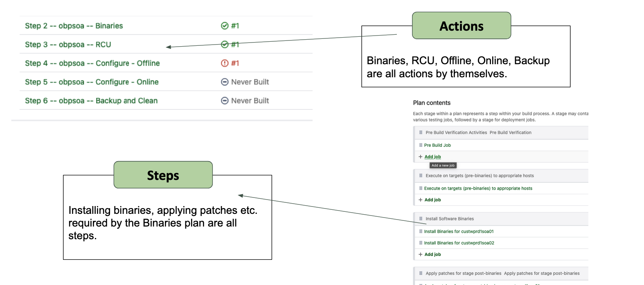Click the drag handle of Install Software Binaries stage

[421, 219]
